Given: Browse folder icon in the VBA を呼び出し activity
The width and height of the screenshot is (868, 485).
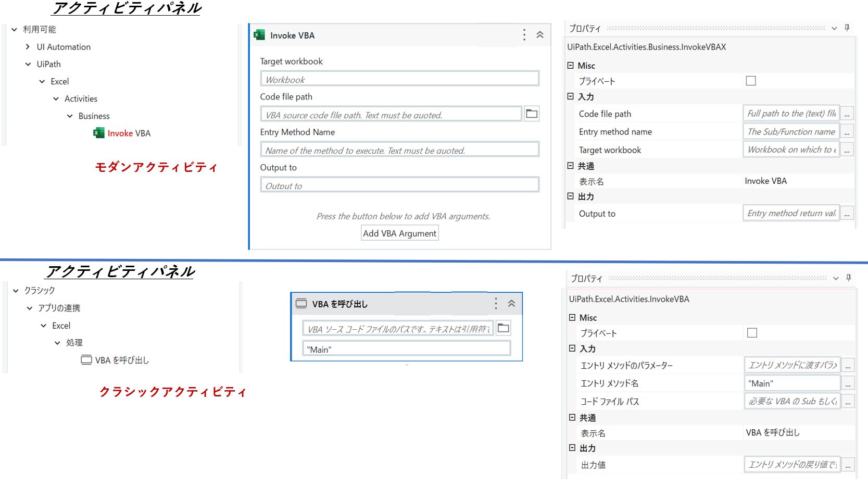Looking at the screenshot, I should tap(504, 328).
